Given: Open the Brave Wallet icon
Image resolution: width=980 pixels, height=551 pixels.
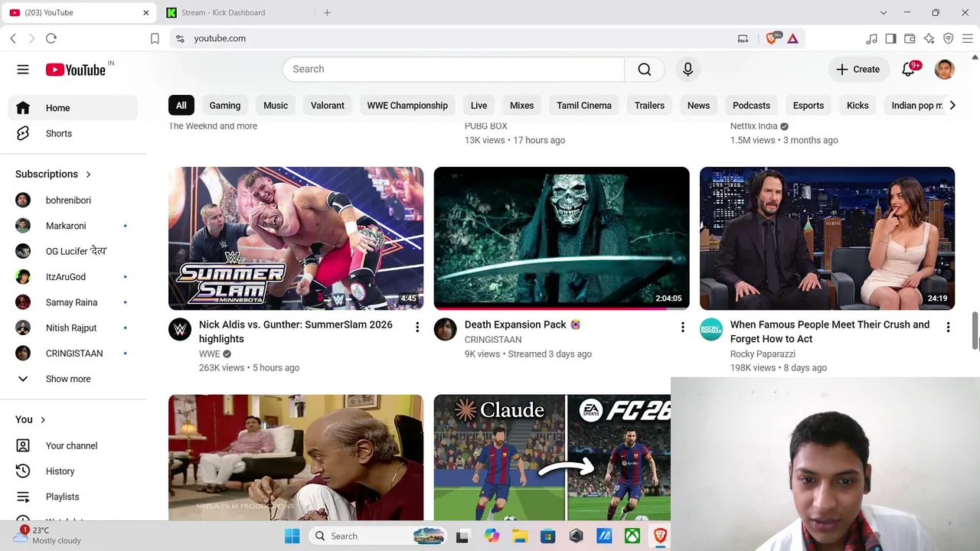Looking at the screenshot, I should point(910,38).
